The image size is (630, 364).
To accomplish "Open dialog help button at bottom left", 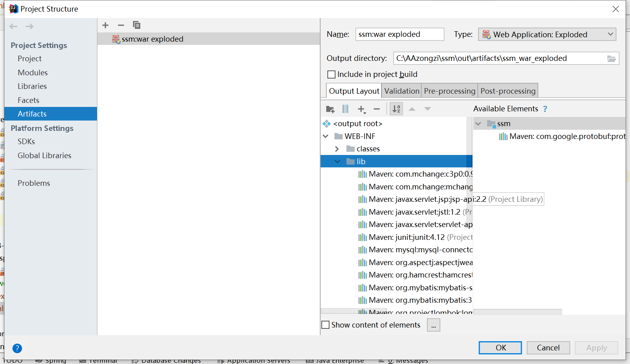I will pyautogui.click(x=17, y=348).
